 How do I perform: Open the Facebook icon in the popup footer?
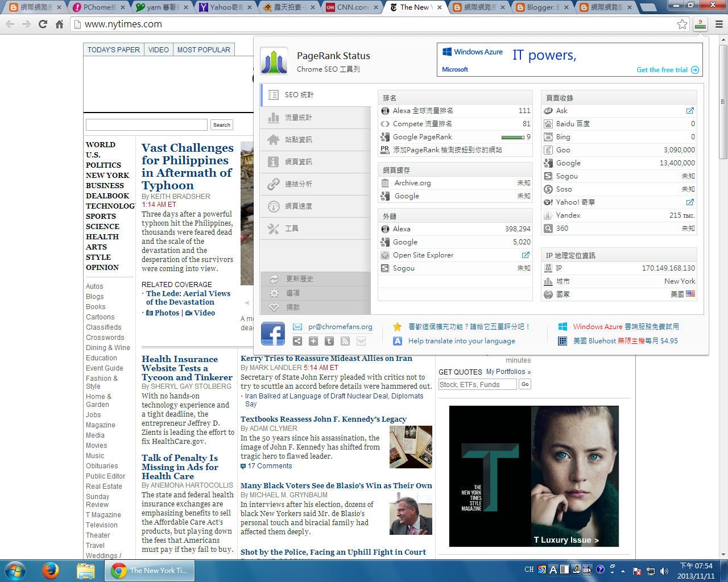(x=273, y=334)
